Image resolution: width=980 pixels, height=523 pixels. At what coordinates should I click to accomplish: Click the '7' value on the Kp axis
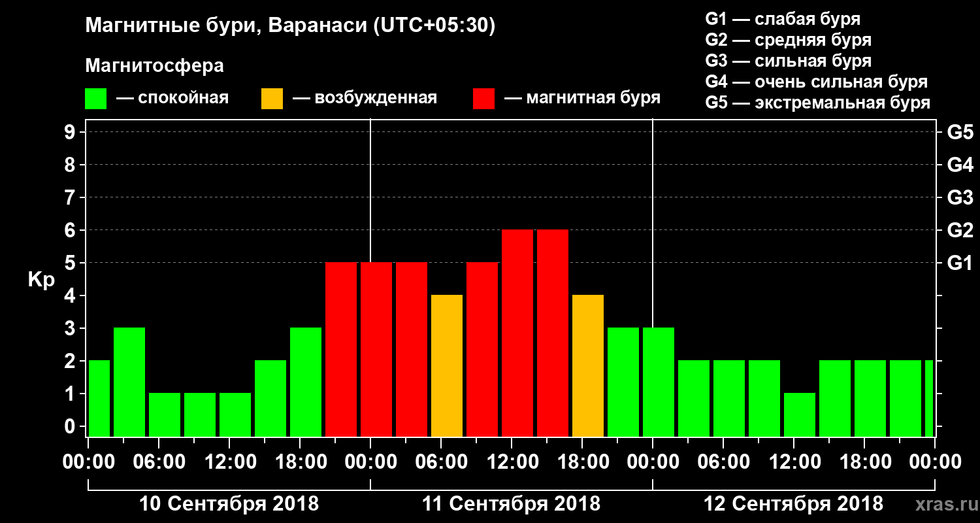pyautogui.click(x=71, y=197)
